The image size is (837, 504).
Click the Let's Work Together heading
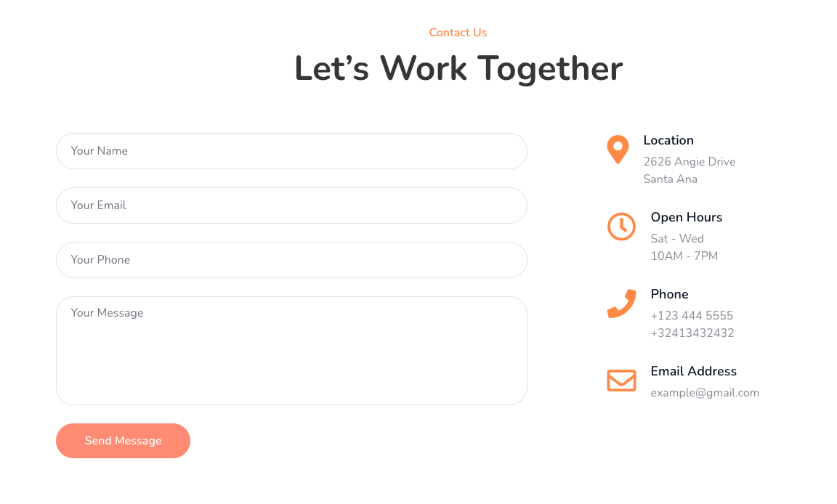click(x=458, y=69)
